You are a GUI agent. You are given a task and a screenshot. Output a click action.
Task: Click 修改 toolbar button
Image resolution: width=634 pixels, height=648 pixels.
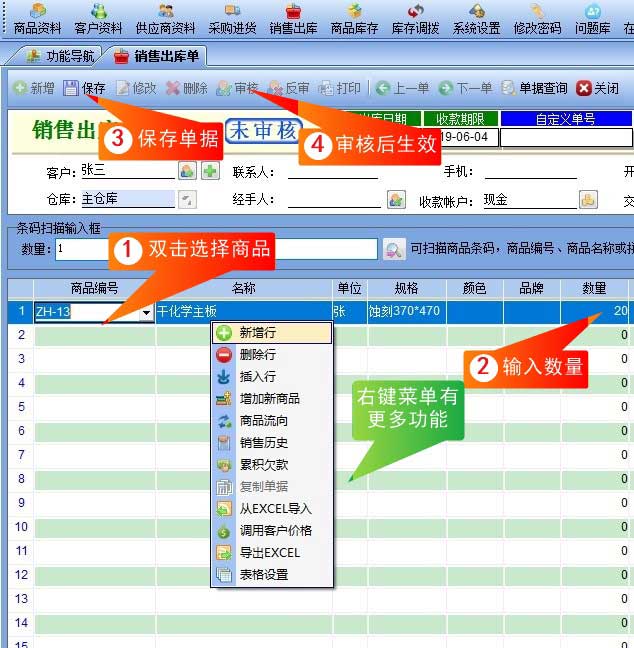pyautogui.click(x=136, y=88)
